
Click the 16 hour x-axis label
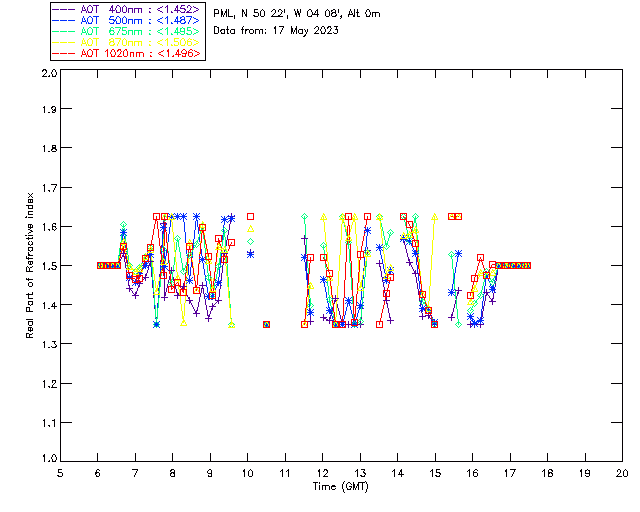coord(472,473)
